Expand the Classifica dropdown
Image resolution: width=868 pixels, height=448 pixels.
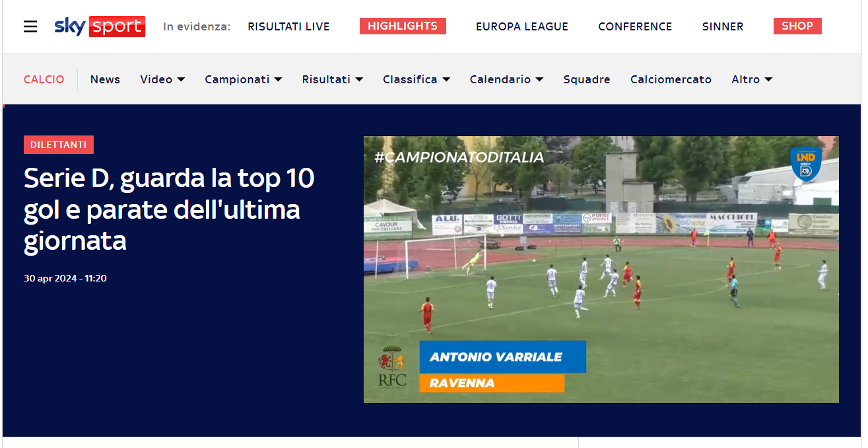tap(417, 79)
